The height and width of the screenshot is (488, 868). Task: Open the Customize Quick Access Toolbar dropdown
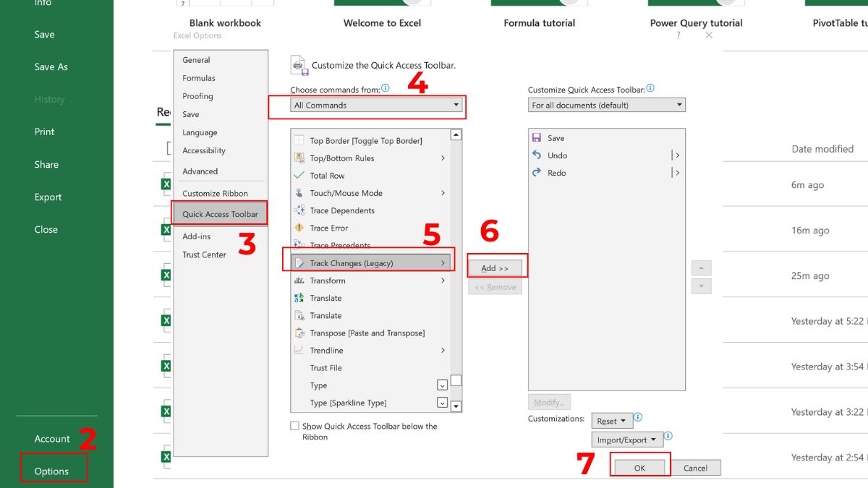(678, 104)
